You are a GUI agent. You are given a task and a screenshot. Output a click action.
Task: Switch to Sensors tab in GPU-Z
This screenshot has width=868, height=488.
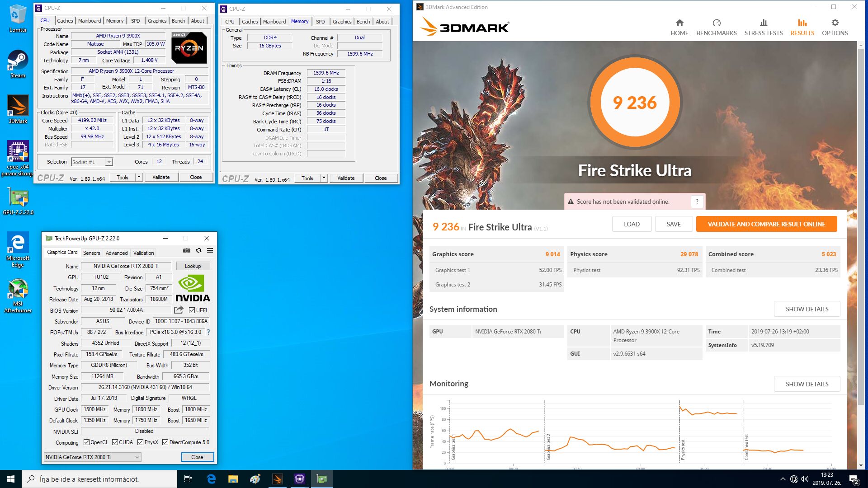click(x=91, y=253)
